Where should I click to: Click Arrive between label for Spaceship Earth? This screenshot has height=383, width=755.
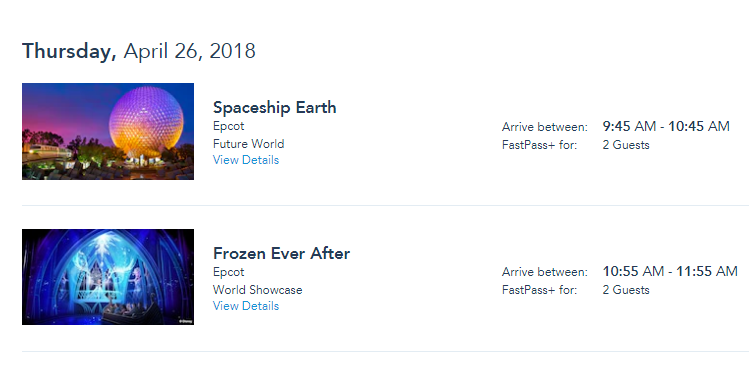tap(545, 127)
